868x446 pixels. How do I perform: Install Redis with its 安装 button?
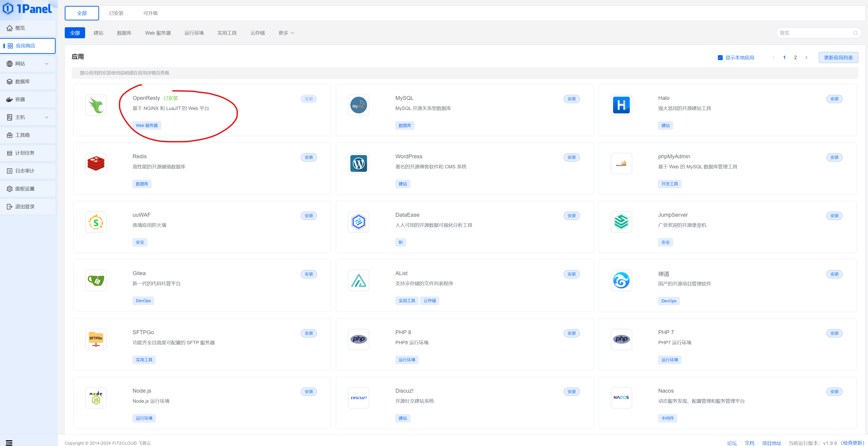pos(309,158)
